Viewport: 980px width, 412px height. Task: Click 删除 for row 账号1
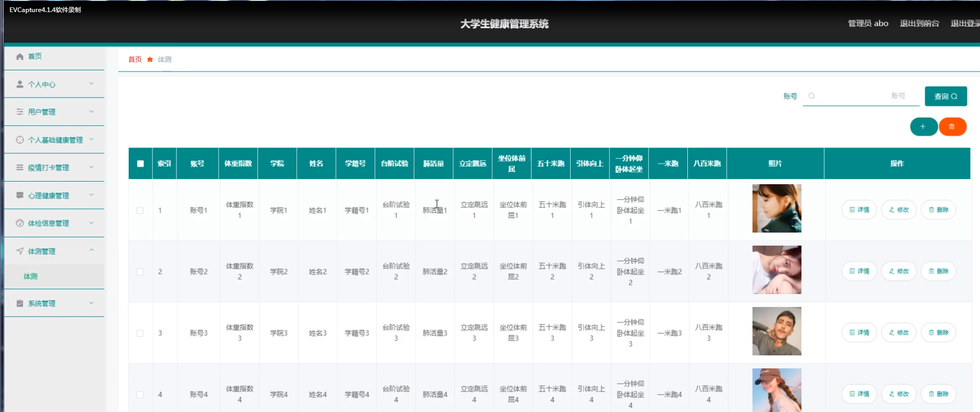[938, 210]
